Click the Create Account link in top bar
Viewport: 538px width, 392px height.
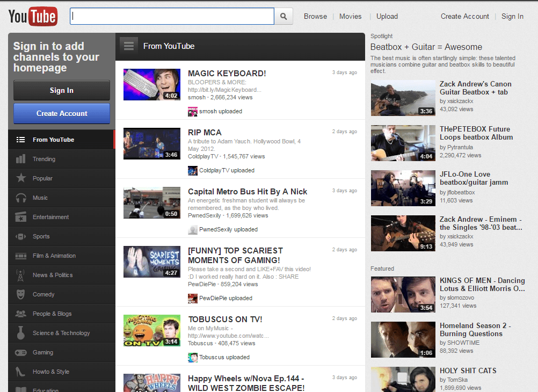coord(465,17)
